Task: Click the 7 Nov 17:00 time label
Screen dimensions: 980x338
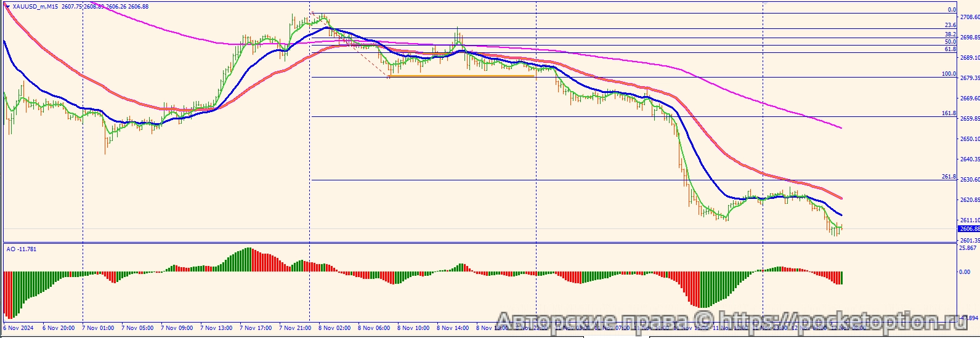Action: click(256, 328)
